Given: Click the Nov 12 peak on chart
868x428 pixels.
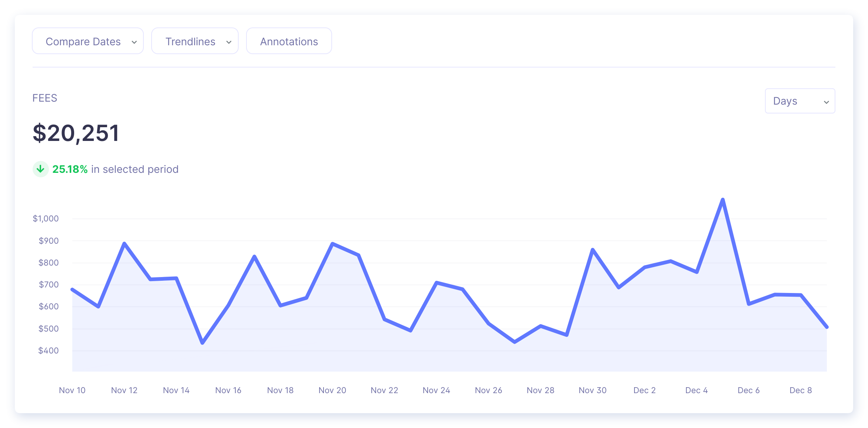Looking at the screenshot, I should [124, 243].
